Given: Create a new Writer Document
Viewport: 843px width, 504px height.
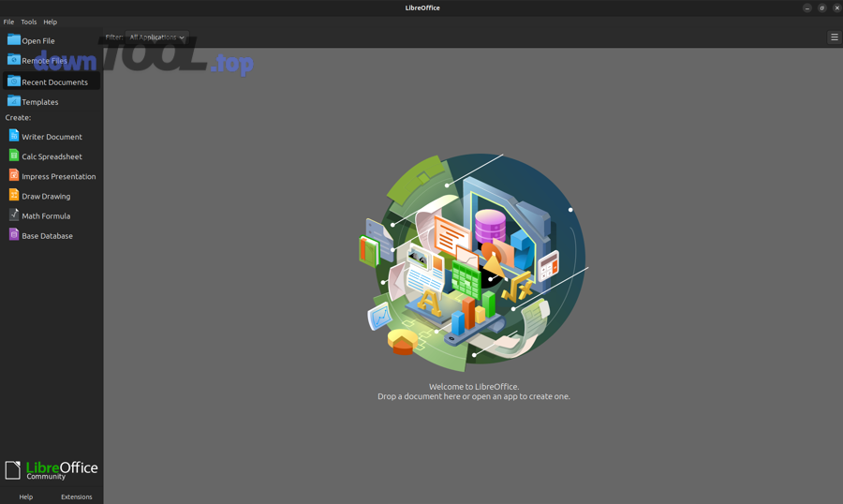Looking at the screenshot, I should (x=51, y=137).
